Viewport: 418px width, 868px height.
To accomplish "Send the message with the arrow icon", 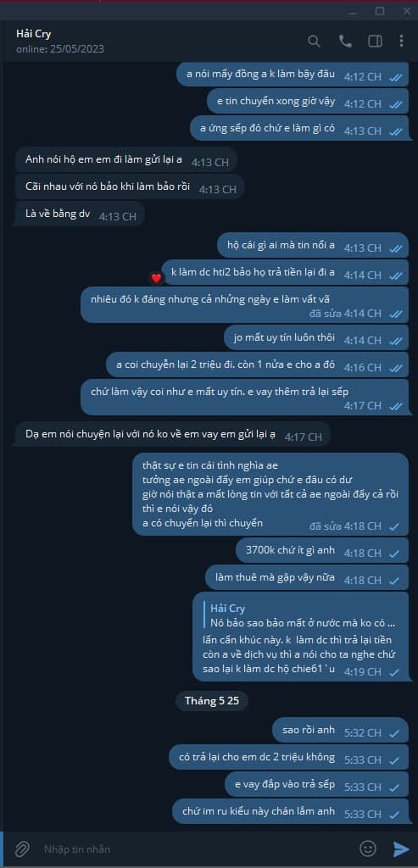I will pyautogui.click(x=400, y=849).
